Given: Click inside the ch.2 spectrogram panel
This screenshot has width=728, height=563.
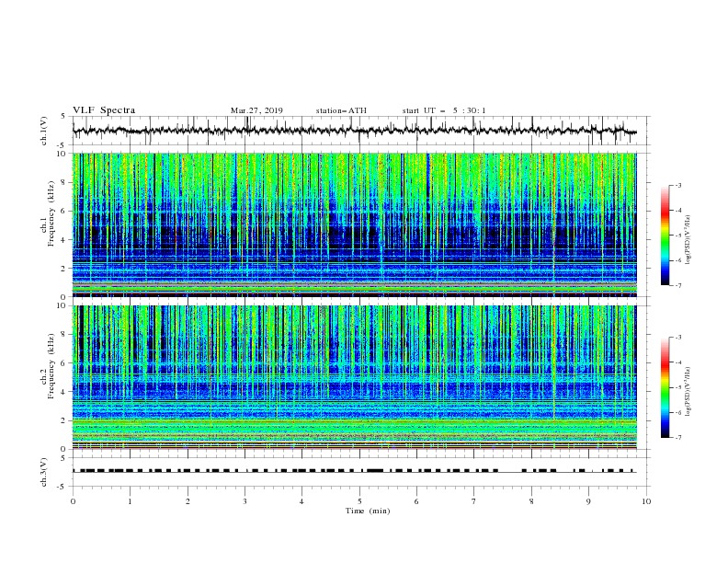Looking at the screenshot, I should (x=354, y=377).
